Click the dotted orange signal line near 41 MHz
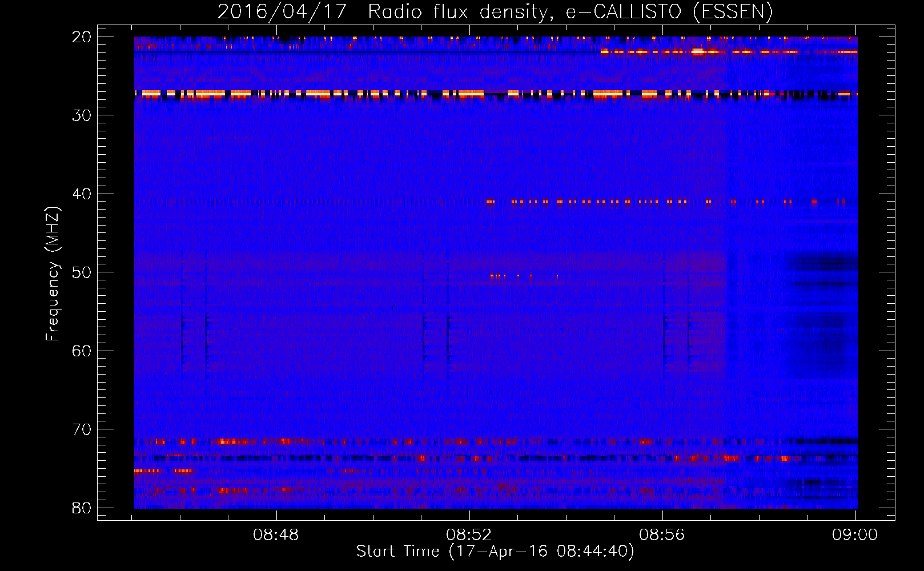Screen dimensions: 924x571 (665, 202)
